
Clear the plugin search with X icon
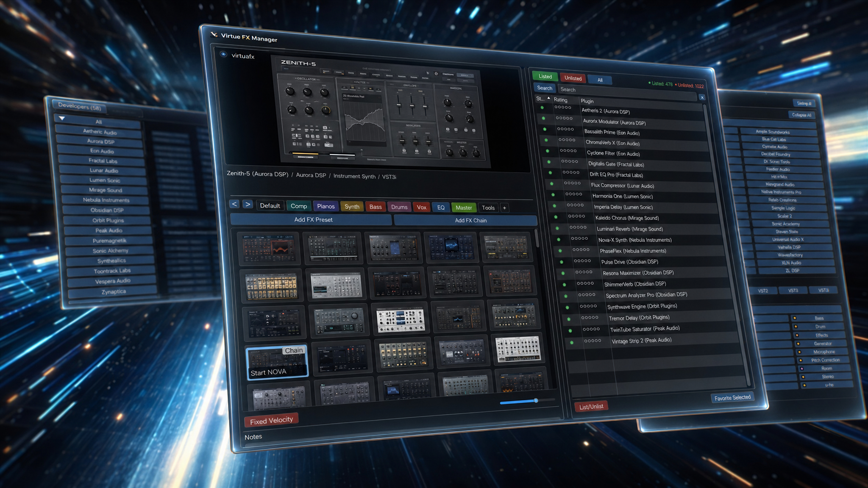(x=702, y=97)
